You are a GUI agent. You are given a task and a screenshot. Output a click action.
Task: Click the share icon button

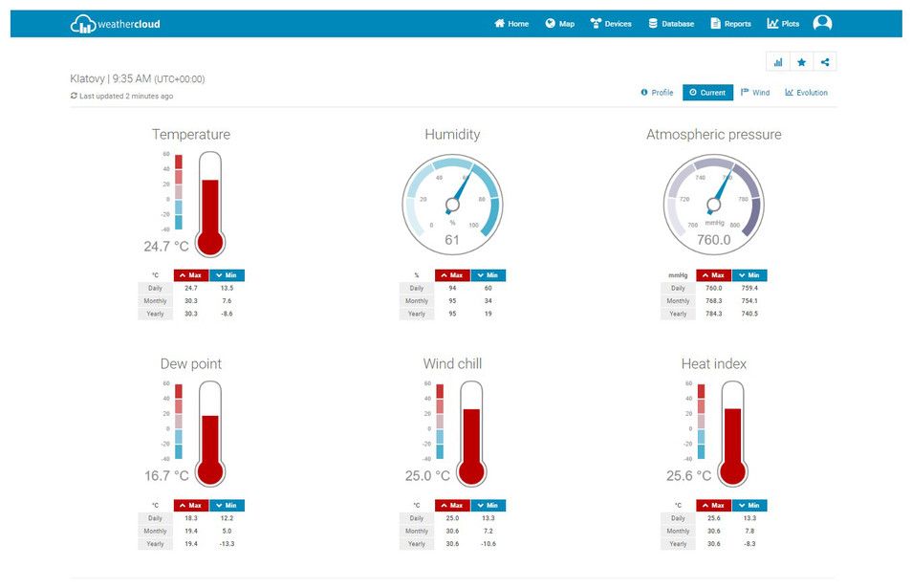coord(825,62)
